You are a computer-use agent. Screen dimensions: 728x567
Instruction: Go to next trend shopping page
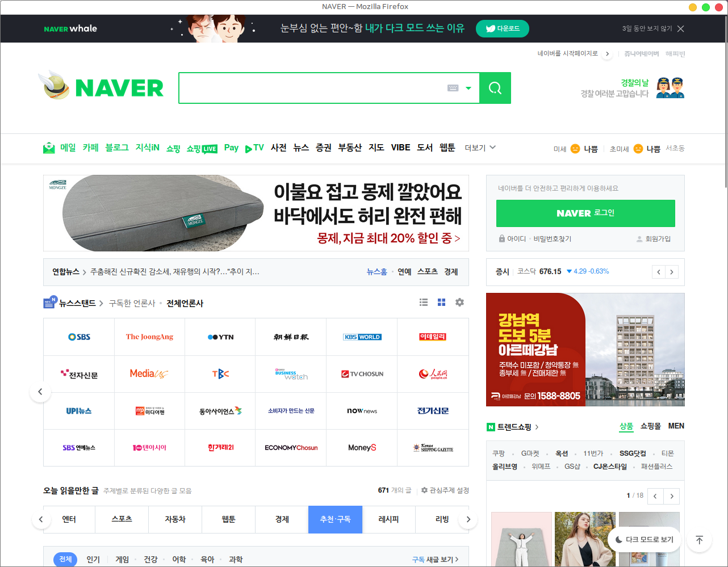click(x=672, y=496)
